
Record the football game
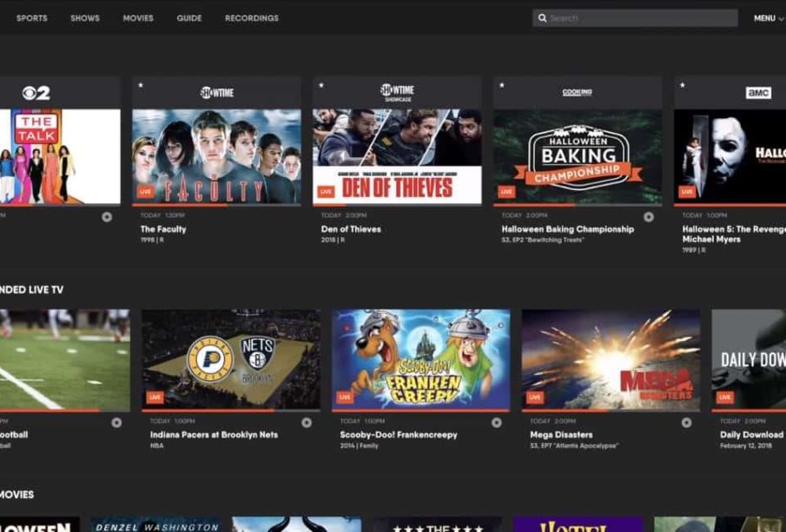(116, 423)
